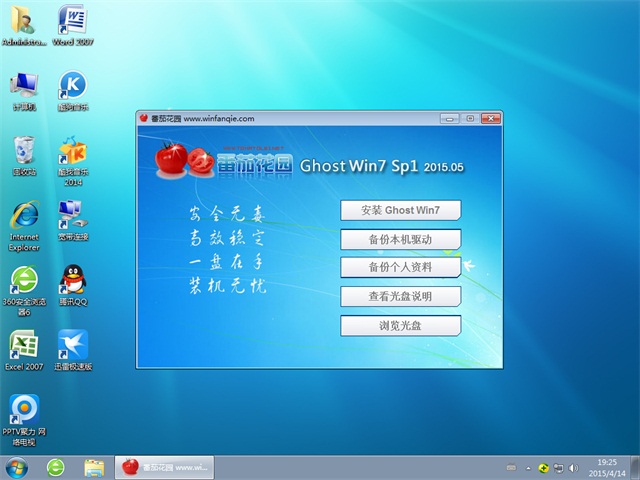Open 宽带连接 network shortcut
The image size is (640, 480).
tap(72, 215)
